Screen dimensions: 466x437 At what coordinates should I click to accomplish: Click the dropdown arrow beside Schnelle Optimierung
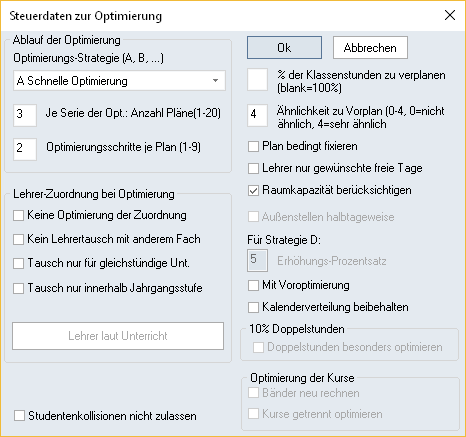pos(216,81)
